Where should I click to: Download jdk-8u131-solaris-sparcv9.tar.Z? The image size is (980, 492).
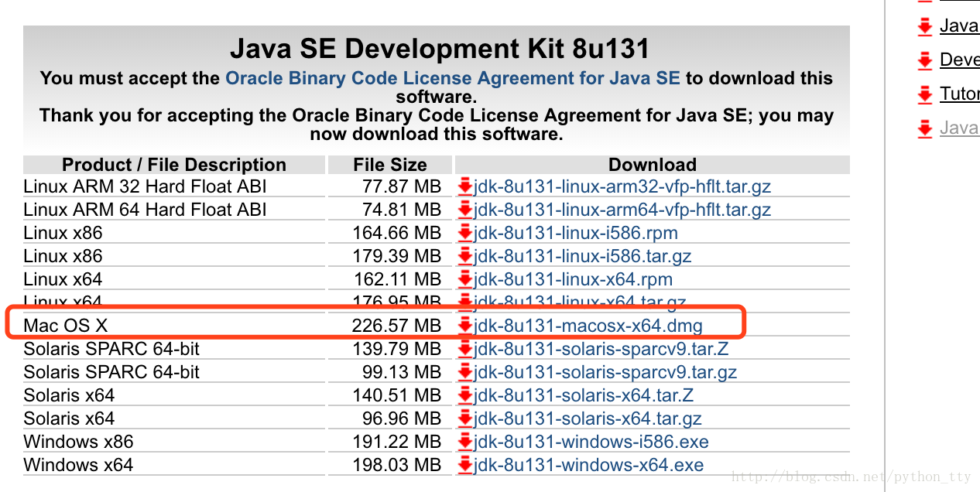601,349
